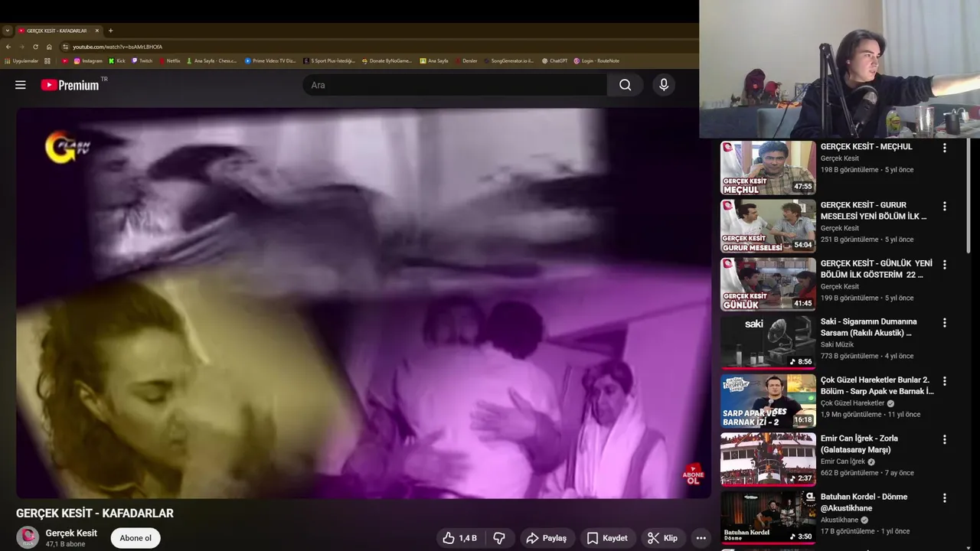Open the Çok Güzel Hareketler channel name
This screenshot has width=980, height=551.
pos(853,403)
